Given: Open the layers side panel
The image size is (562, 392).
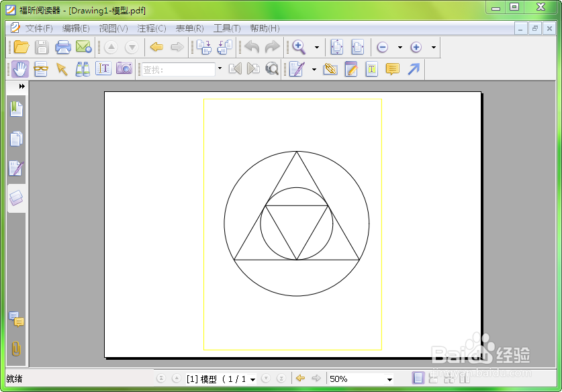Looking at the screenshot, I should 16,198.
